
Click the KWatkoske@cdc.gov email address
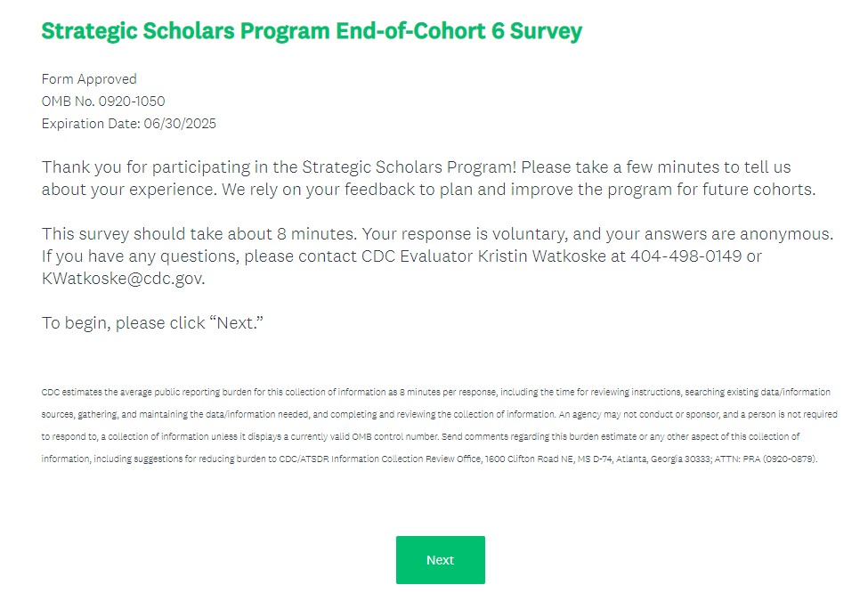click(123, 279)
